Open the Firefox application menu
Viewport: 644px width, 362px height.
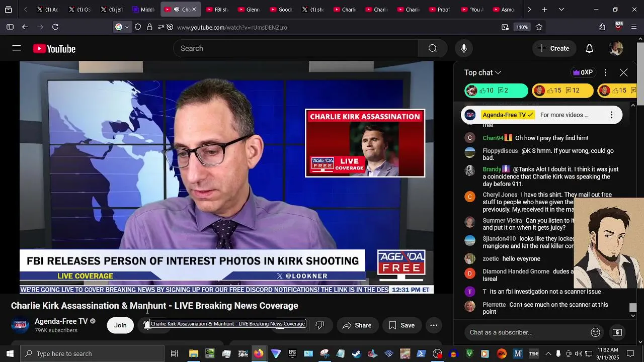[634, 27]
